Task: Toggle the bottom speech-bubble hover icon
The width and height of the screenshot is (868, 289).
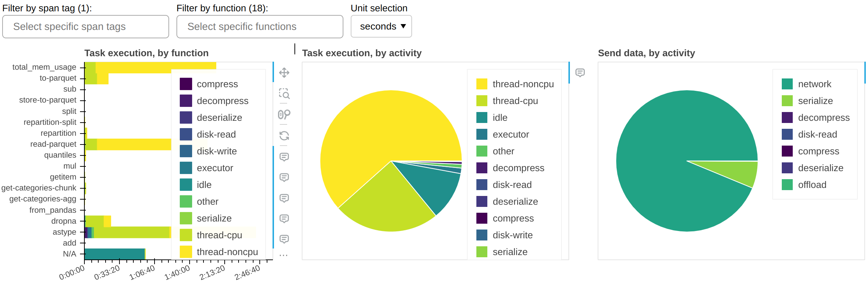Action: click(x=285, y=239)
